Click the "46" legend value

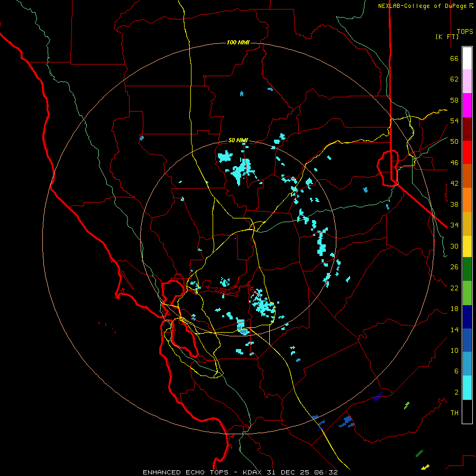tap(454, 163)
